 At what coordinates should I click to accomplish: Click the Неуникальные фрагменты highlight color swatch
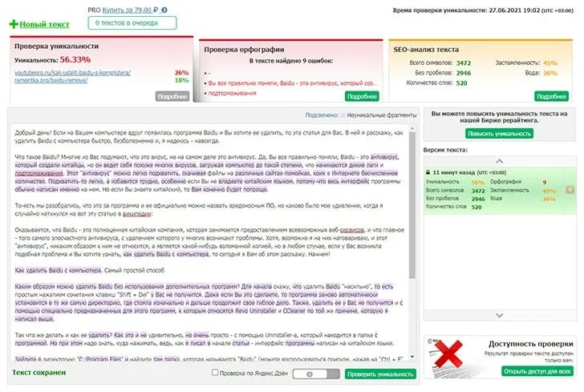[343, 115]
